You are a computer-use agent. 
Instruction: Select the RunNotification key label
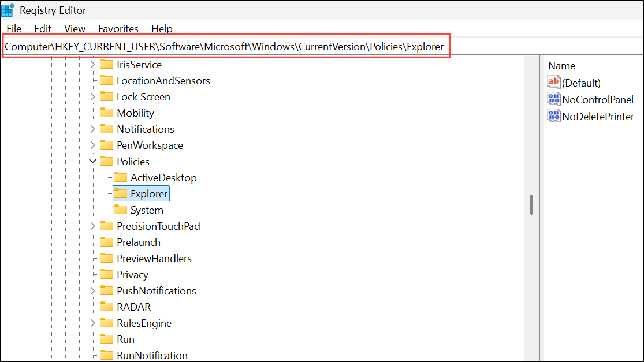(152, 356)
